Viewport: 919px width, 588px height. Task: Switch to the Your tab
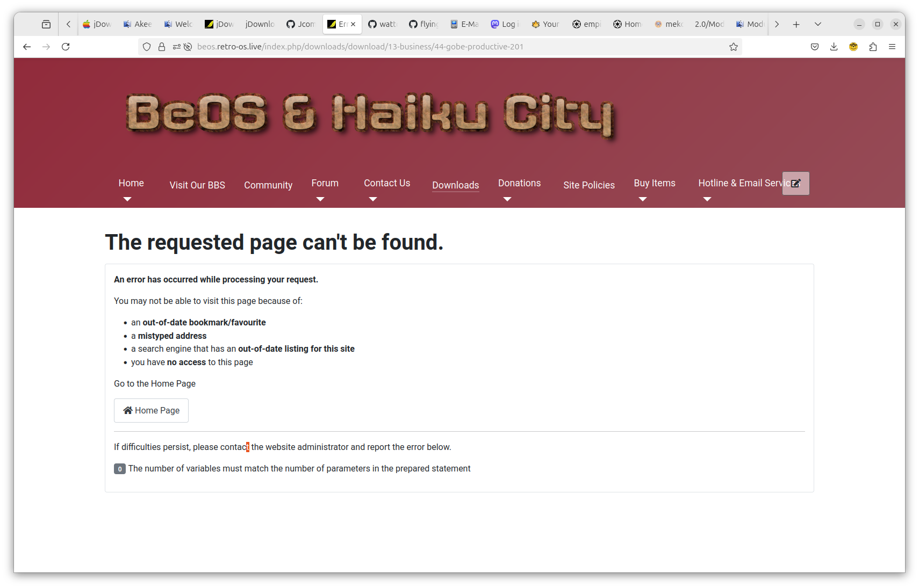point(546,24)
